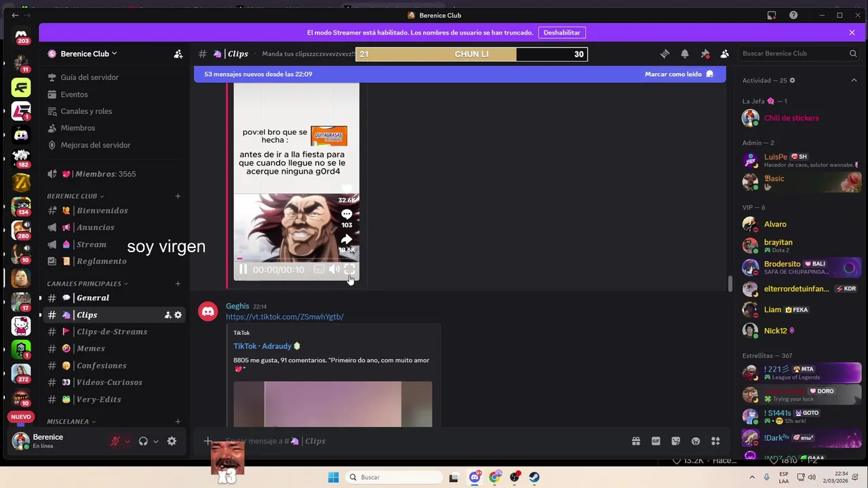Open microphone options dropdown arrow
Screen dimensions: 868x488
(127, 441)
